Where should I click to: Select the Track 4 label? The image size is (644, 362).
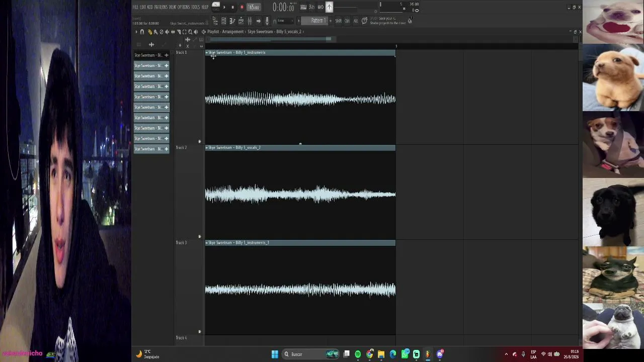click(181, 338)
